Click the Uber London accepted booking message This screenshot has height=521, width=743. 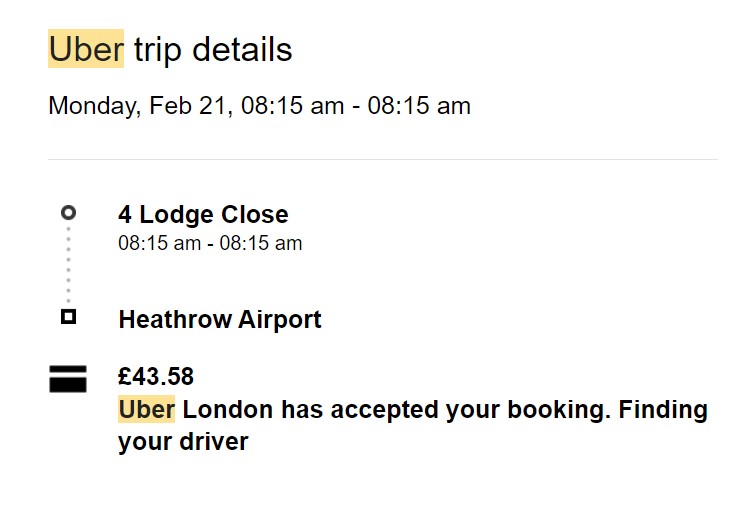[x=413, y=426]
